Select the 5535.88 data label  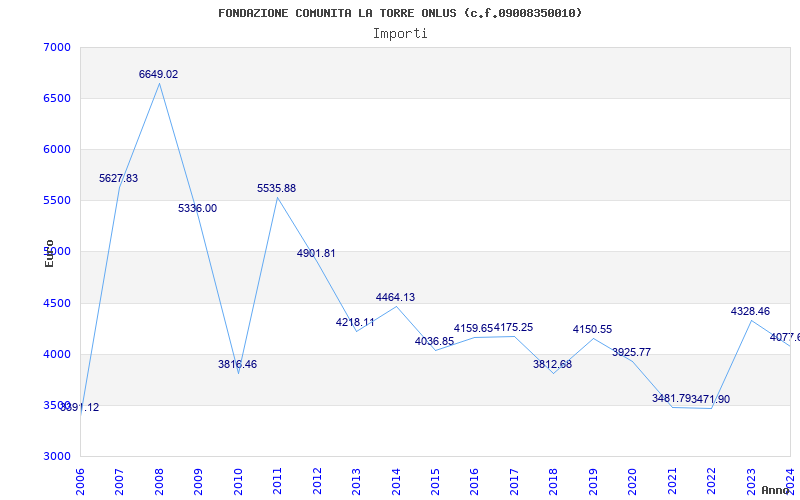277,188
